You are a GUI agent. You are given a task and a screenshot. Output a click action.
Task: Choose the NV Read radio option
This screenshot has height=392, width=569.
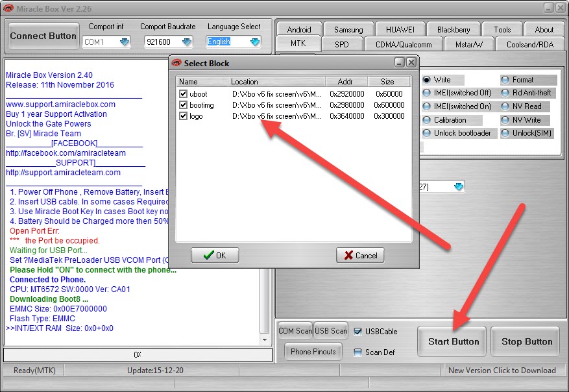tap(505, 106)
